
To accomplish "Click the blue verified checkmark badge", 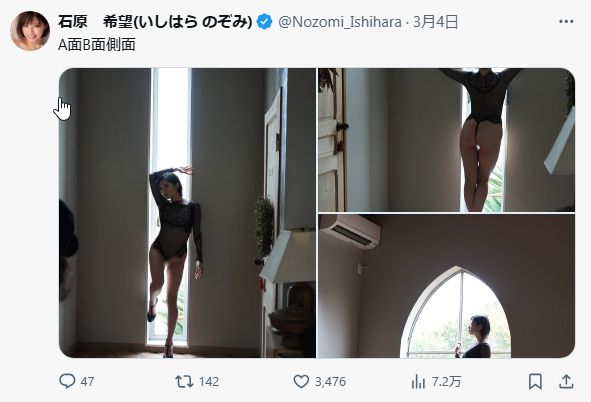I will click(x=264, y=22).
